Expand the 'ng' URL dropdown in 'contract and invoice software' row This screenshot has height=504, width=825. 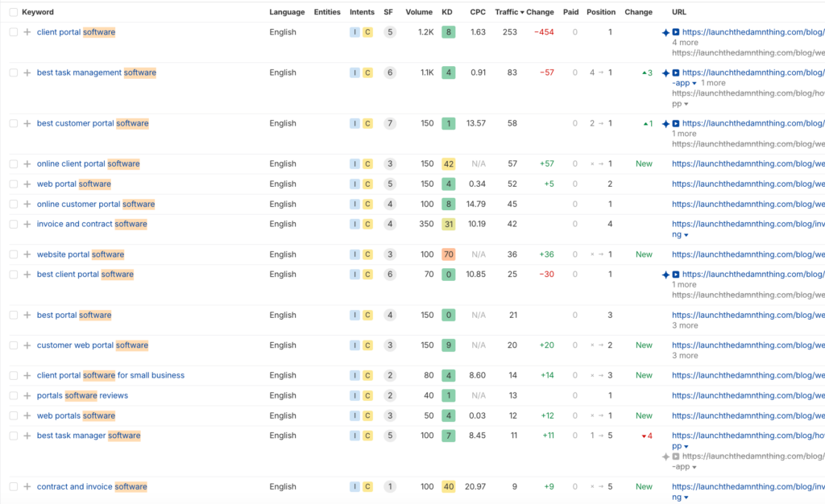pyautogui.click(x=686, y=498)
